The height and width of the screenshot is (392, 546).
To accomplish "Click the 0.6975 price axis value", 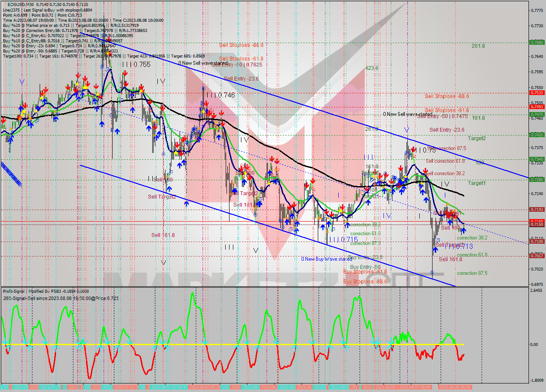I will click(x=536, y=284).
